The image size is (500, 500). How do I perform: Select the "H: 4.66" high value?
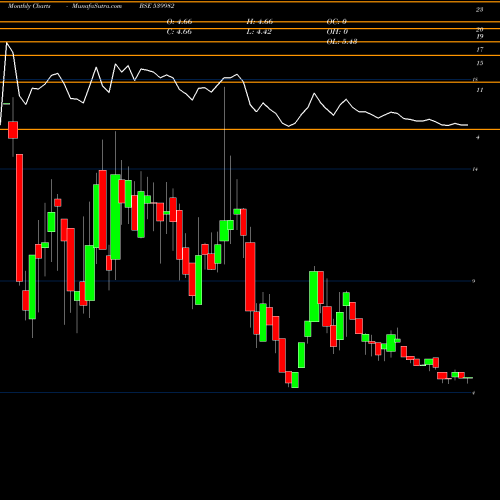click(x=260, y=22)
